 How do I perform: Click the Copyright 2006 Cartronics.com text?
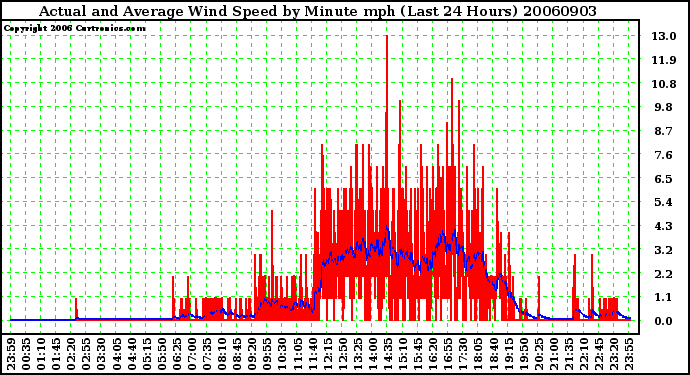pyautogui.click(x=75, y=29)
